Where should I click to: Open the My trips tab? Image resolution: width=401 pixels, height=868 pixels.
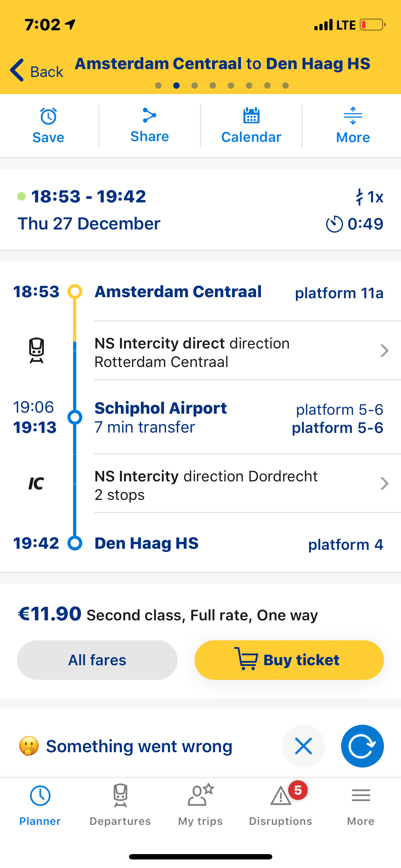click(200, 804)
